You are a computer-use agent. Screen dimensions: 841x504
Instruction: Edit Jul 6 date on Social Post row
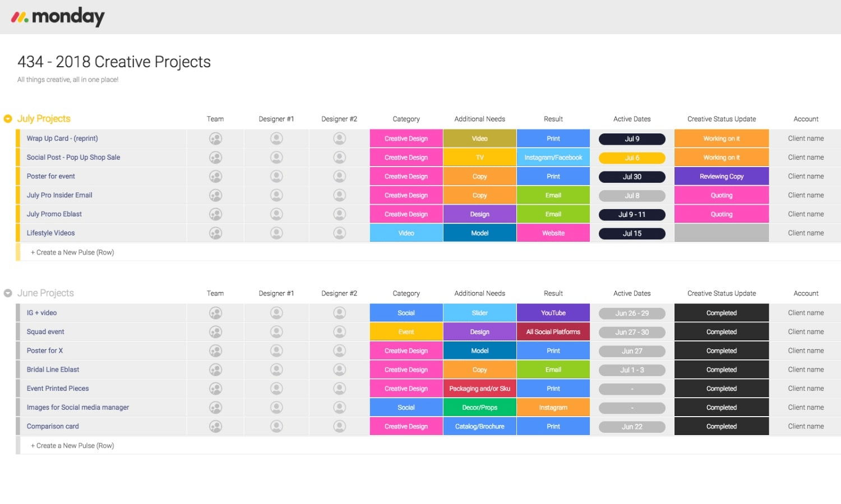632,158
